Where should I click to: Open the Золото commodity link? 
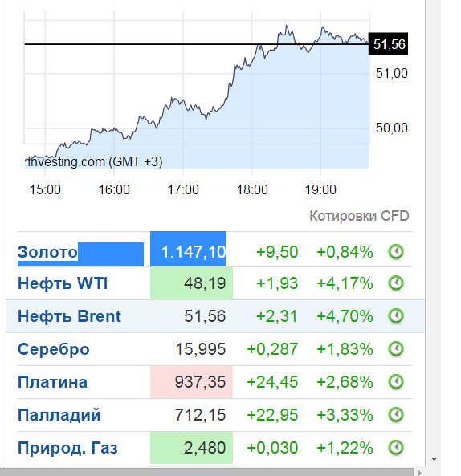47,252
